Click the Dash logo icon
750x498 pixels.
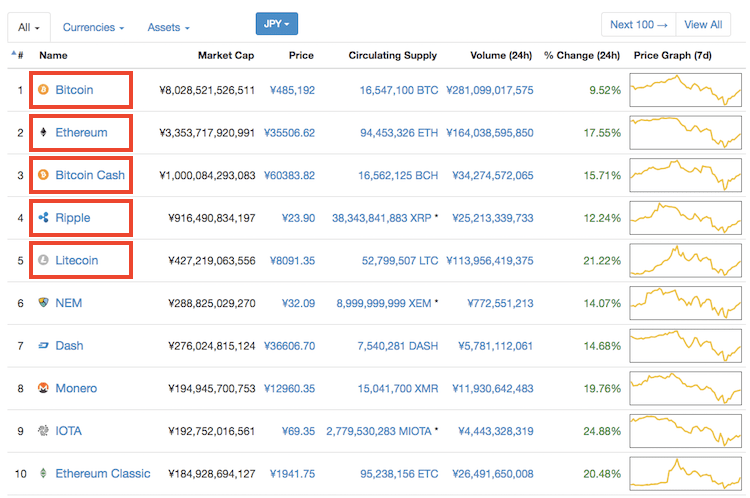pyautogui.click(x=43, y=345)
